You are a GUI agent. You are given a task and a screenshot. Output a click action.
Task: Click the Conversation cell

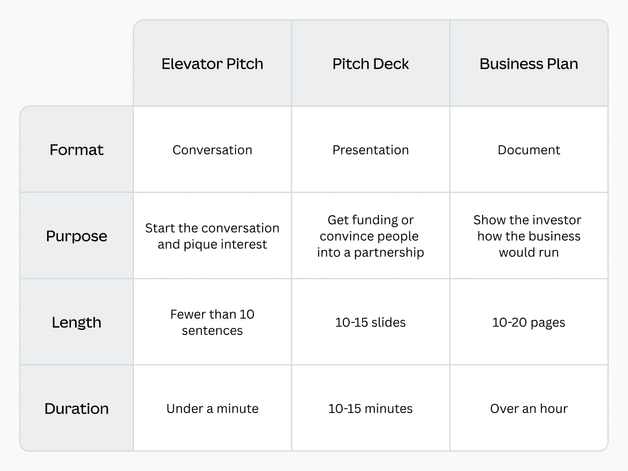tap(212, 150)
